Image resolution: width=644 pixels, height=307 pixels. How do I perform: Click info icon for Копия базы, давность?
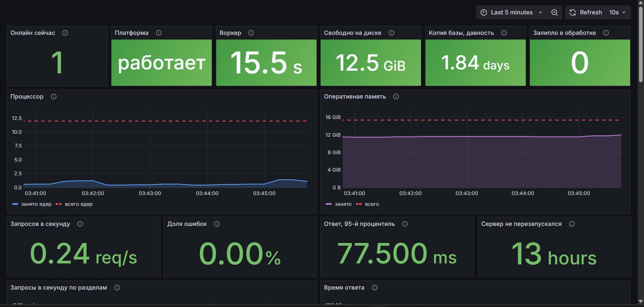click(504, 33)
